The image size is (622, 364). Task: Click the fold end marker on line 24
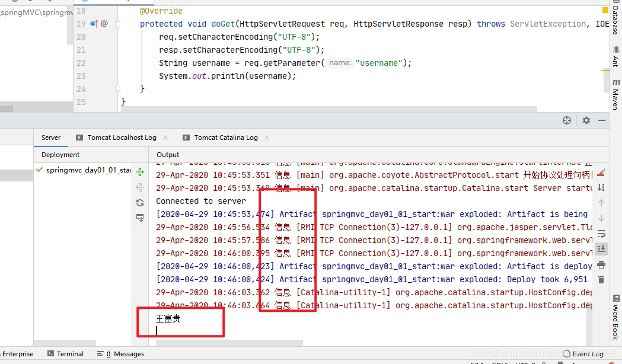tap(118, 89)
